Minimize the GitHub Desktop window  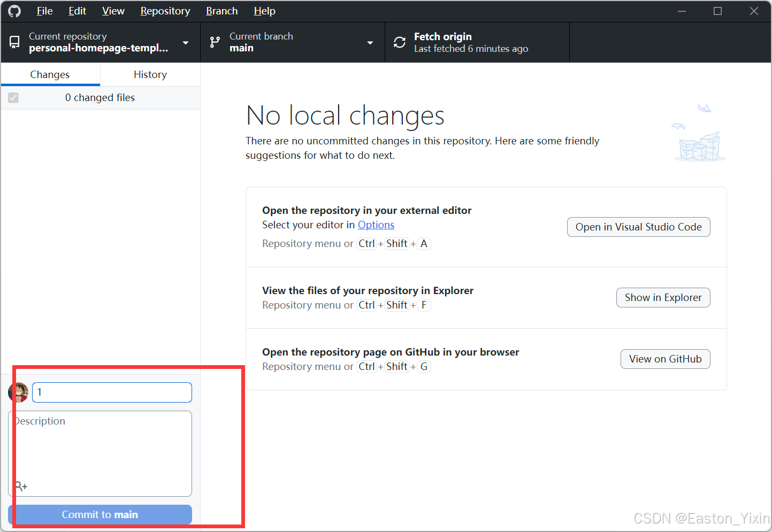coord(682,11)
